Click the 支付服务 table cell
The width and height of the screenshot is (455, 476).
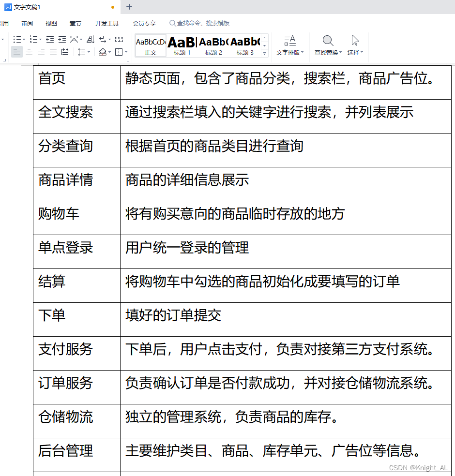coord(76,353)
